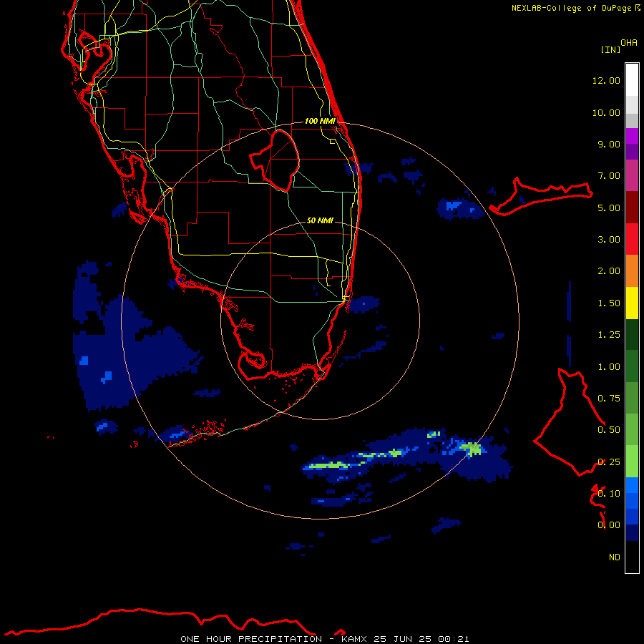Click the 1.00 legend value

pyautogui.click(x=609, y=367)
